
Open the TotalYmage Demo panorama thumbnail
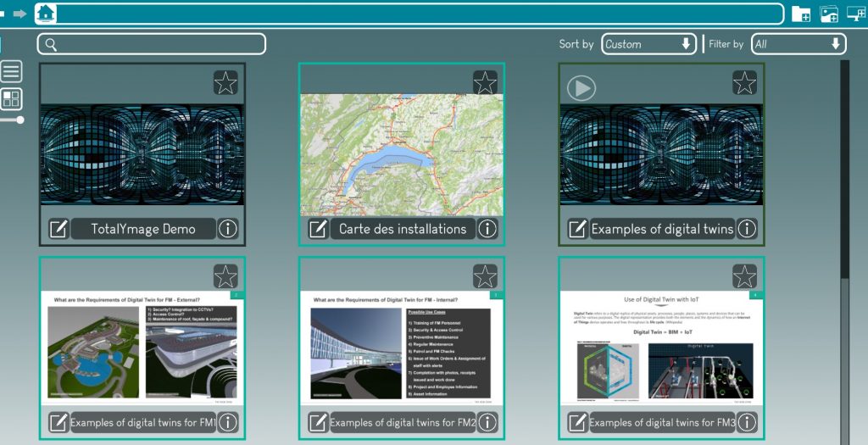click(x=142, y=154)
